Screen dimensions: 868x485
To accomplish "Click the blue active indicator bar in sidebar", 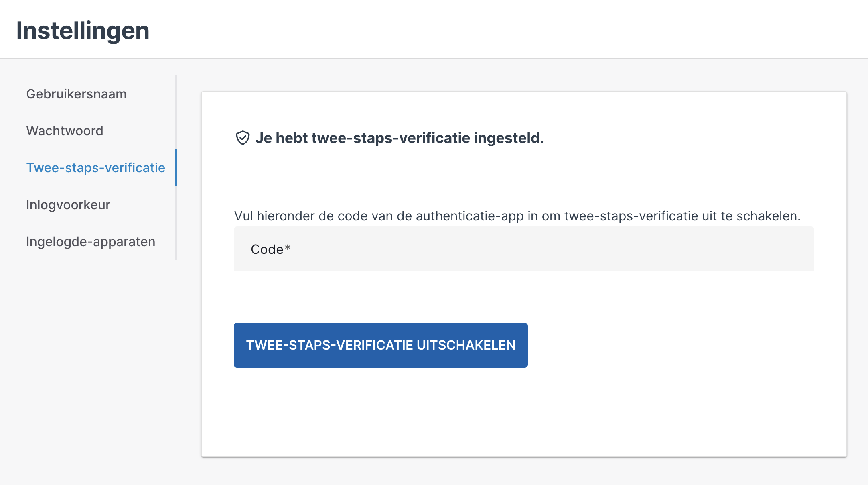I will 176,167.
